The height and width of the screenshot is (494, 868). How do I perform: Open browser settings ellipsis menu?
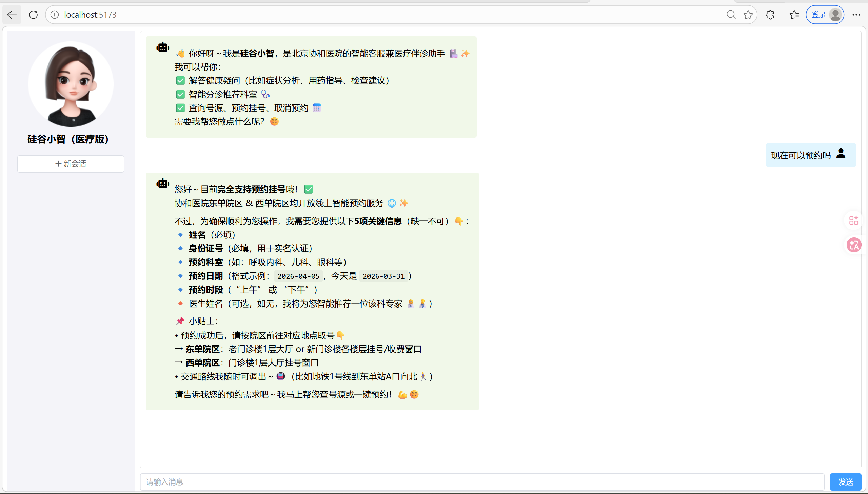(x=856, y=15)
